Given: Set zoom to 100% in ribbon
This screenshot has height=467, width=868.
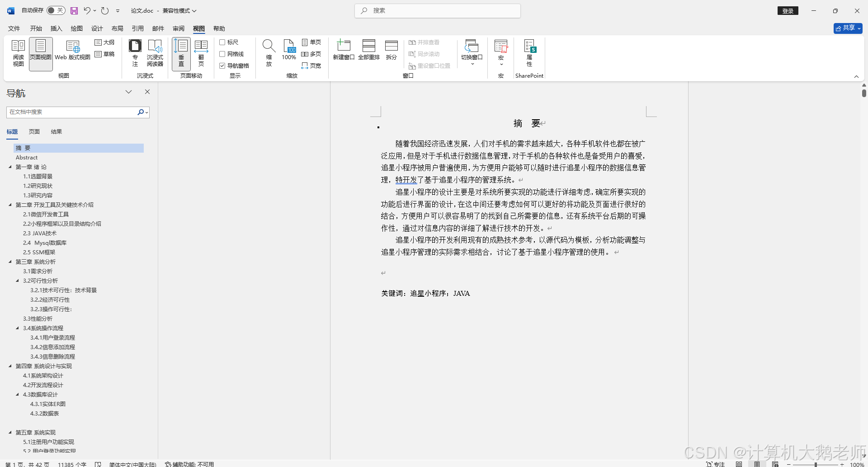Looking at the screenshot, I should pos(289,51).
